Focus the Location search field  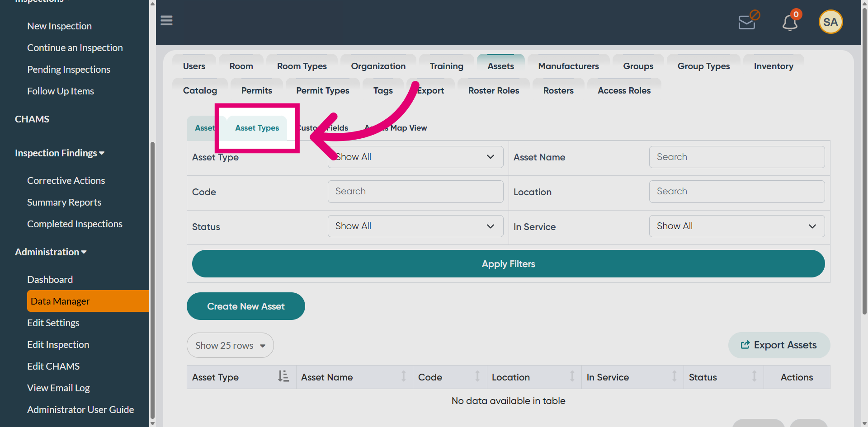pos(737,192)
